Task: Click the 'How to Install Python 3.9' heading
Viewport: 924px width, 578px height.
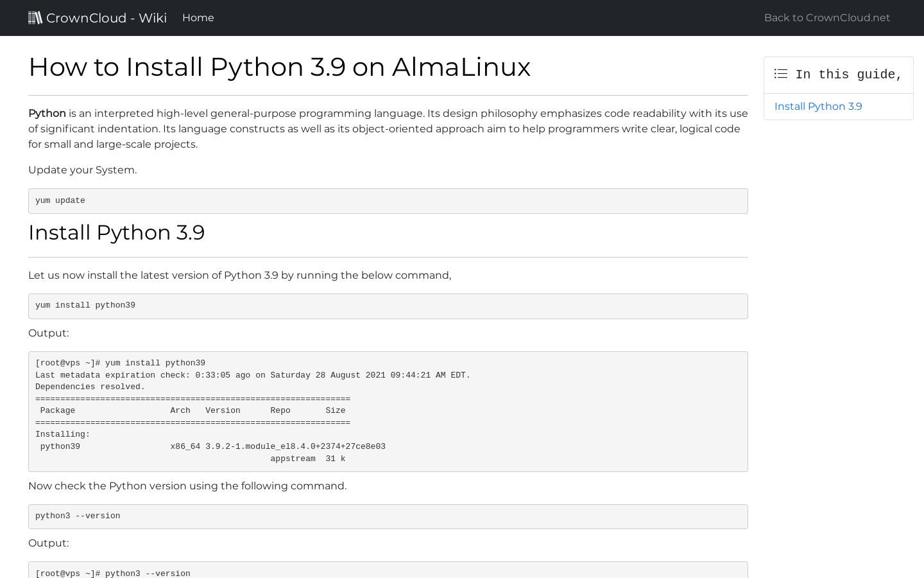Action: (279, 67)
